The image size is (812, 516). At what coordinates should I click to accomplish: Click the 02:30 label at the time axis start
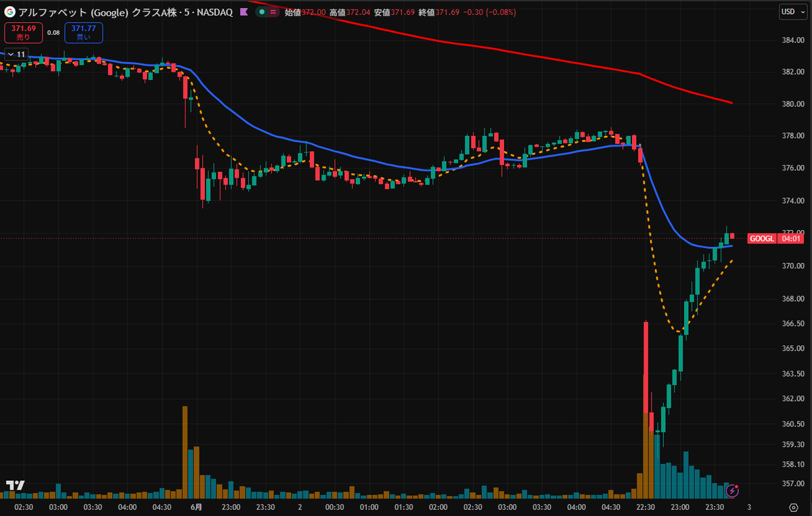[x=24, y=507]
